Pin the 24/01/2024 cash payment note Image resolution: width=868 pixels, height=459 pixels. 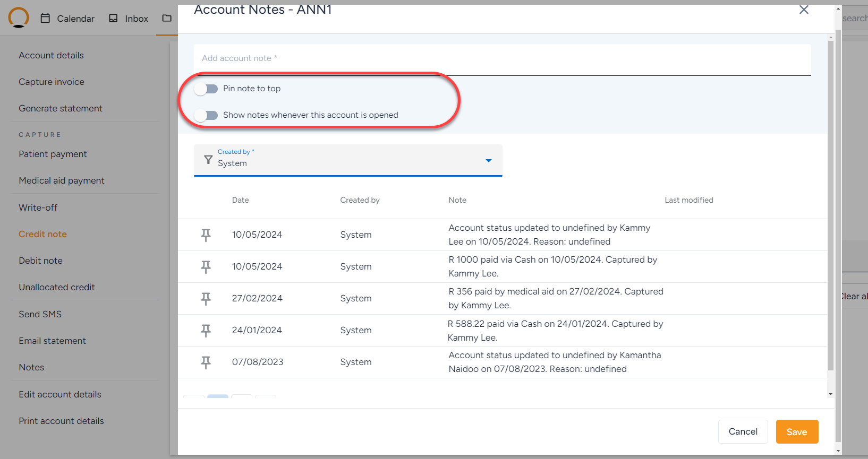point(206,331)
